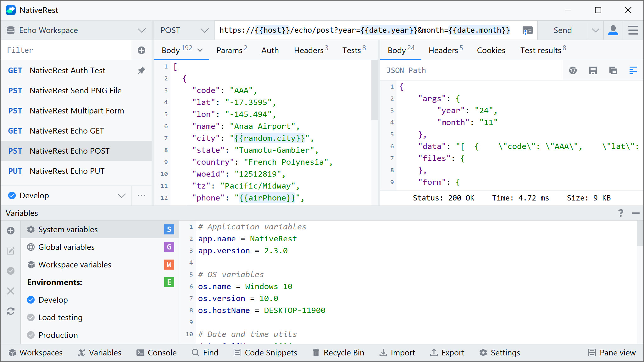View the server certificate icon beside URL
644x362 pixels.
pyautogui.click(x=527, y=30)
